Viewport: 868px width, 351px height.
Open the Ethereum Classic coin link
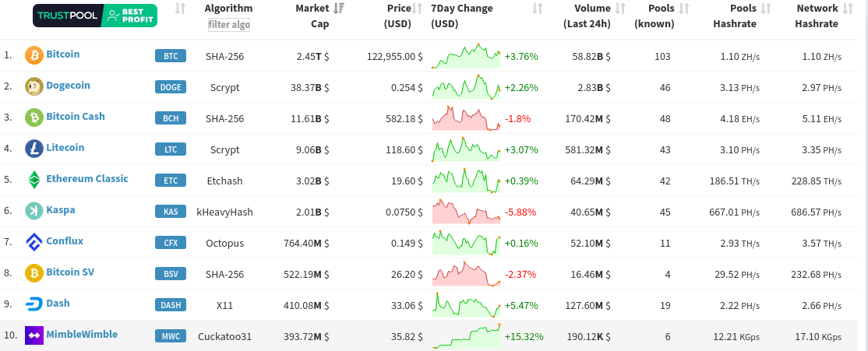[87, 179]
